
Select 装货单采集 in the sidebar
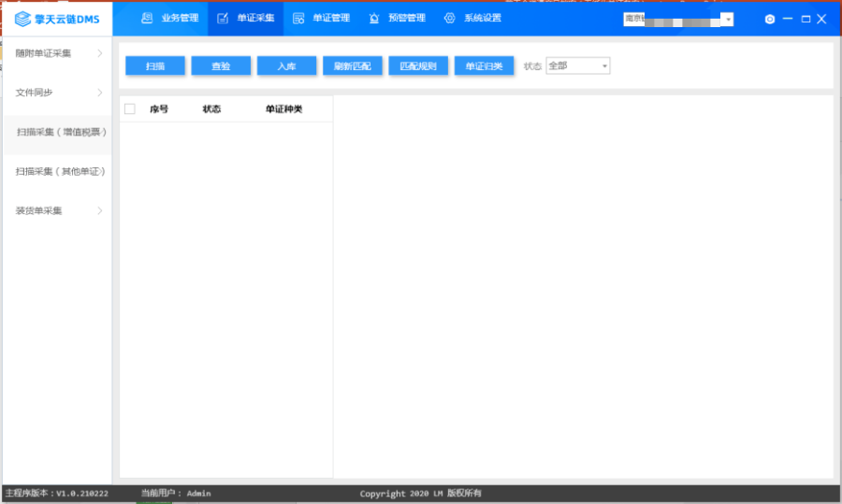tap(57, 210)
